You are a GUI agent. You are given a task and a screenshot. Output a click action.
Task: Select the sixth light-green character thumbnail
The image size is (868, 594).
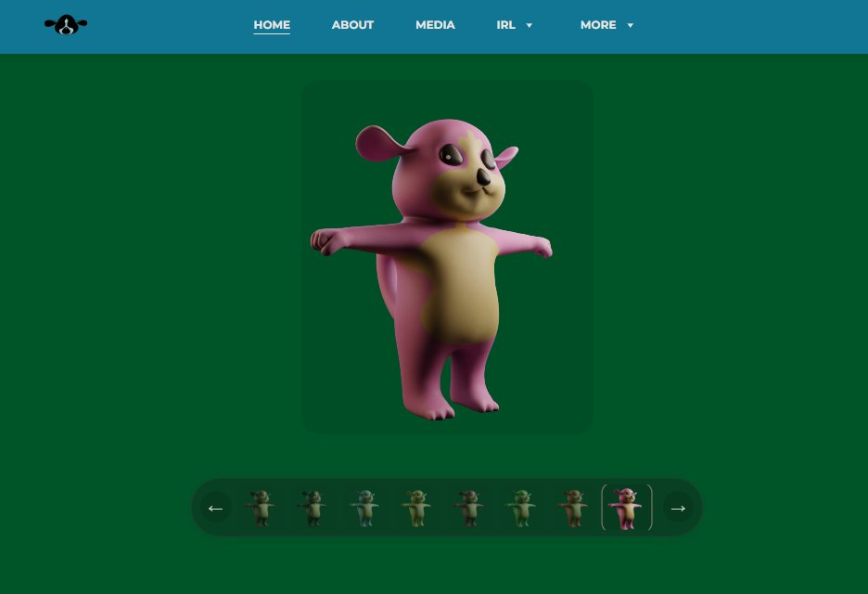coord(521,508)
